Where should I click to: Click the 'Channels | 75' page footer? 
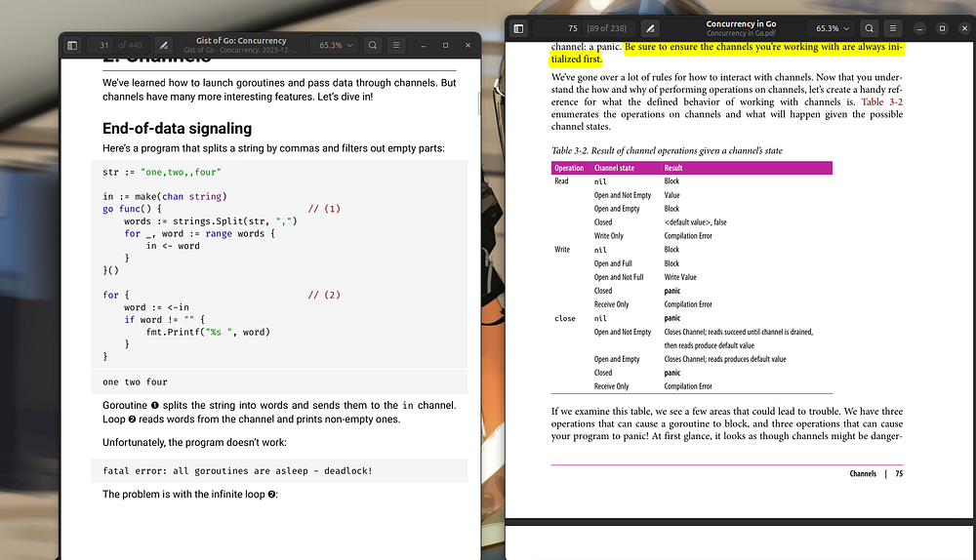pyautogui.click(x=875, y=473)
